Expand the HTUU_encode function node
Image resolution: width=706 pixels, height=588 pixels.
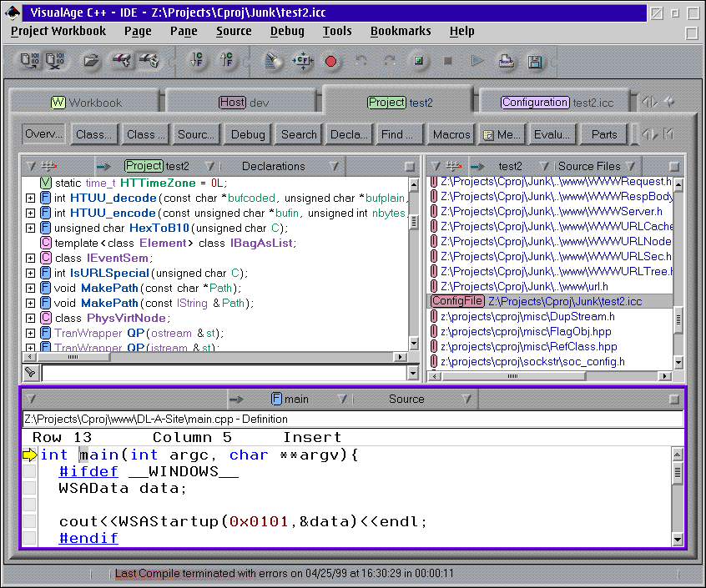30,214
